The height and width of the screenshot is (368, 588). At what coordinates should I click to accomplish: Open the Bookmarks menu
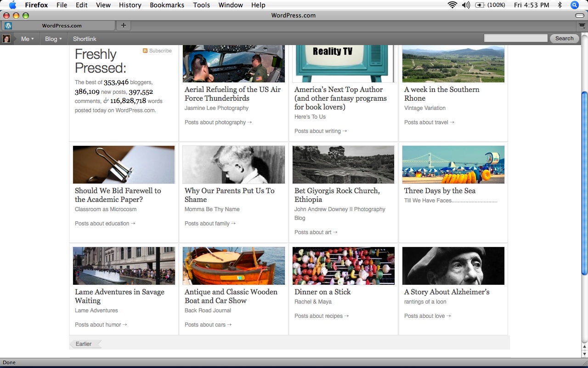click(x=167, y=5)
